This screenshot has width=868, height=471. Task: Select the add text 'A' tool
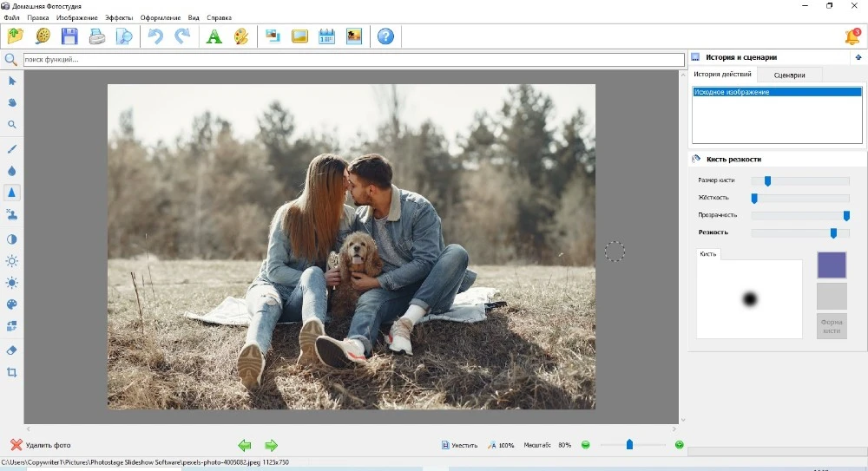[x=214, y=36]
